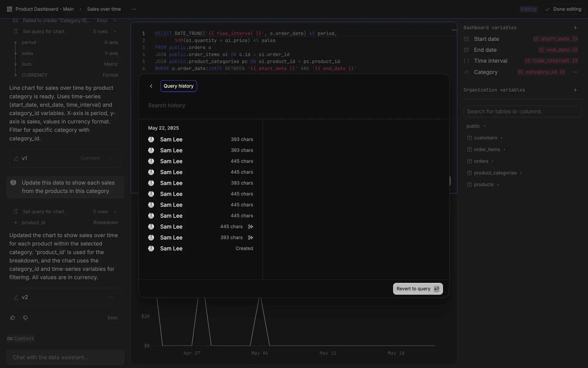This screenshot has width=588, height=368.
Task: Click the Revert to query button
Action: (x=418, y=289)
